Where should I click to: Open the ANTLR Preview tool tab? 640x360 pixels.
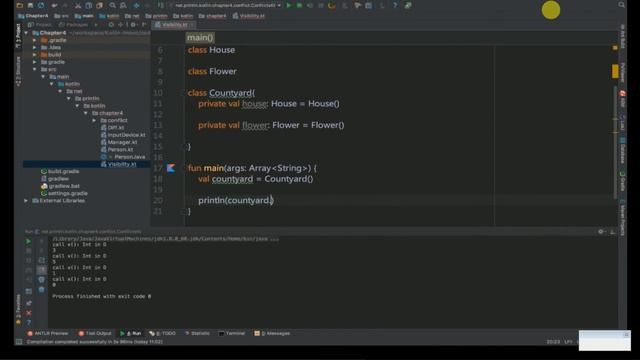pyautogui.click(x=47, y=333)
